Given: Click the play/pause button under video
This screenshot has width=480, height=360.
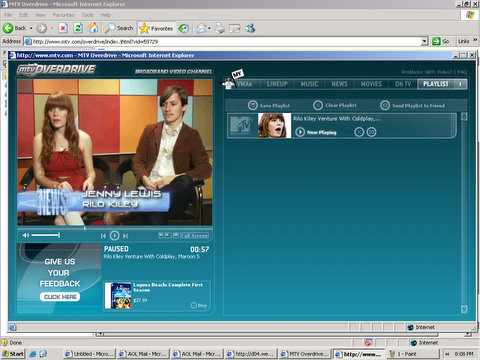Looking at the screenshot, I should pos(114,236).
